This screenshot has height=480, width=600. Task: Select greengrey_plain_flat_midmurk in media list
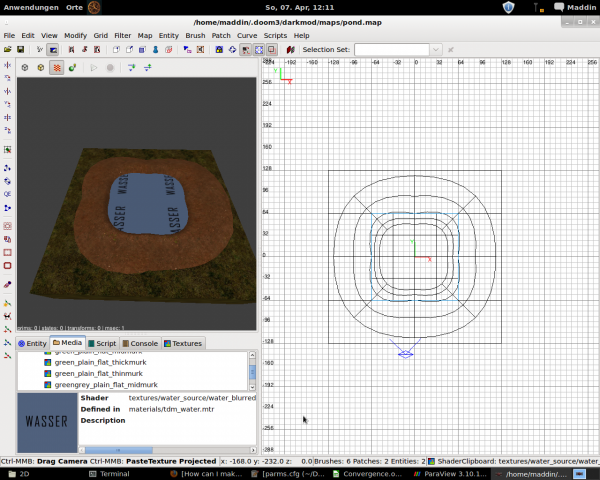[106, 385]
